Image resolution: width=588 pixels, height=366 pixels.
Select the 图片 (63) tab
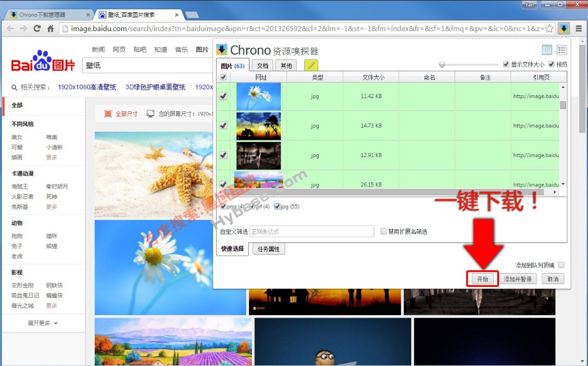(x=233, y=66)
